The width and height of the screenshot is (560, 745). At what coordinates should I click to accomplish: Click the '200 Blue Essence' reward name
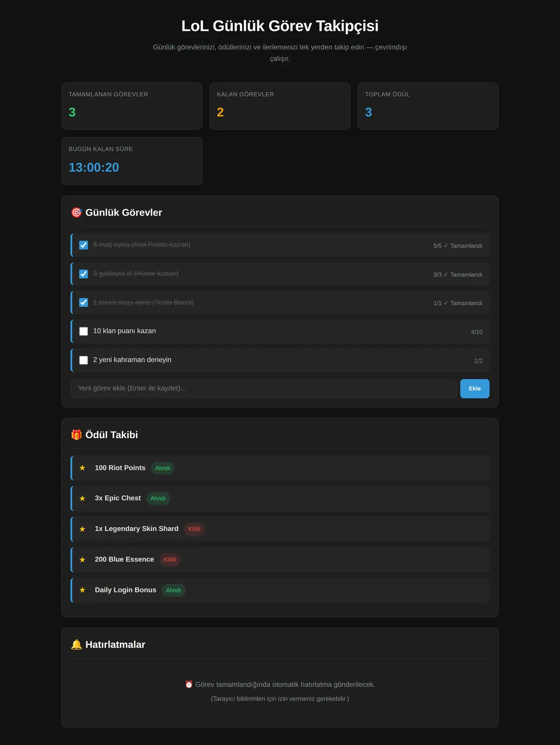(124, 559)
